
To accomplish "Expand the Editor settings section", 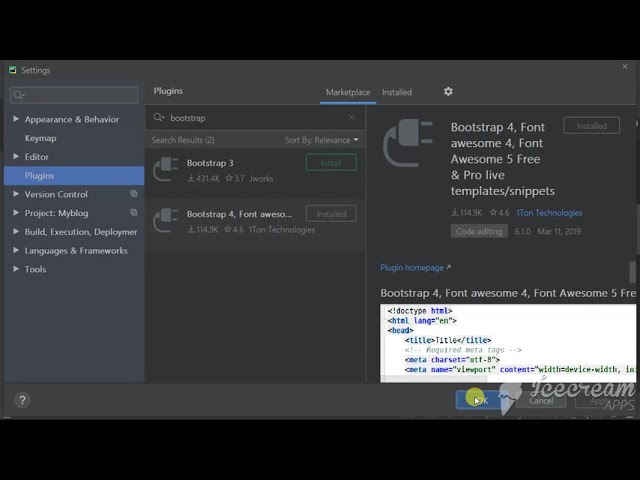I will (x=16, y=156).
